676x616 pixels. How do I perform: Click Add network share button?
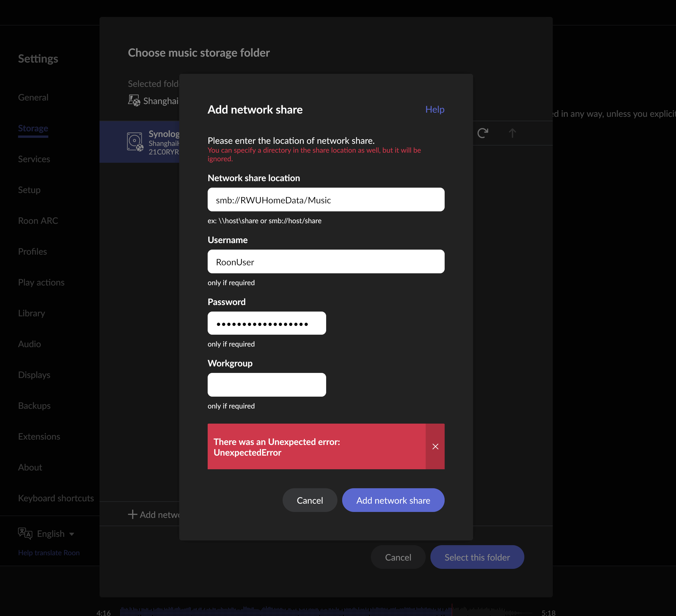tap(393, 500)
